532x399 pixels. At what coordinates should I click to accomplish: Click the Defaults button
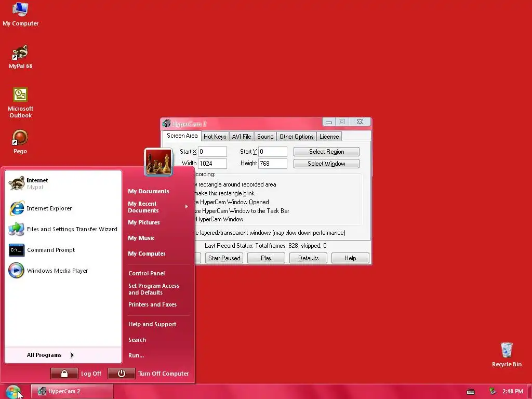click(309, 258)
